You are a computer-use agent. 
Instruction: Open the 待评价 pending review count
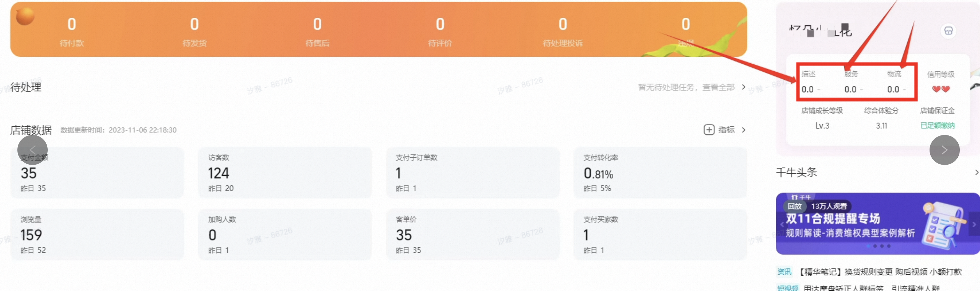point(440,32)
